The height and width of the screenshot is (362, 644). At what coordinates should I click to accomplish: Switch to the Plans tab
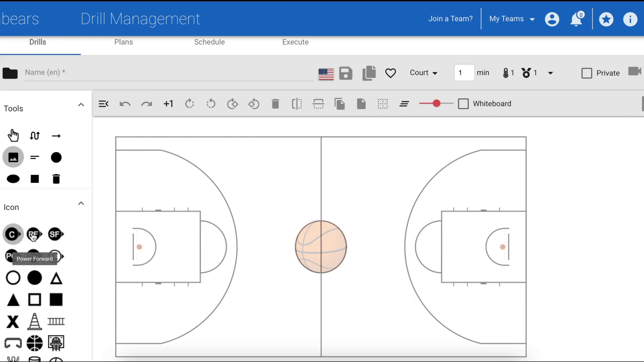pyautogui.click(x=123, y=42)
